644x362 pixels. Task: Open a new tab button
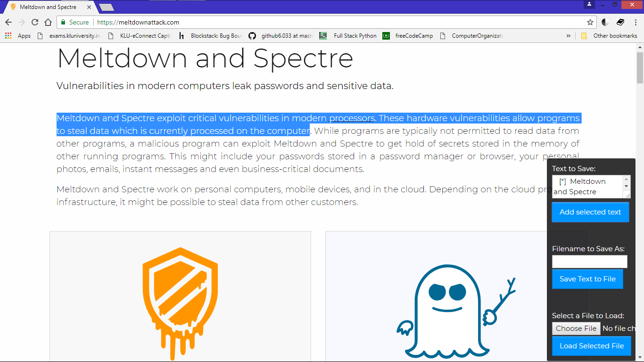pyautogui.click(x=107, y=7)
